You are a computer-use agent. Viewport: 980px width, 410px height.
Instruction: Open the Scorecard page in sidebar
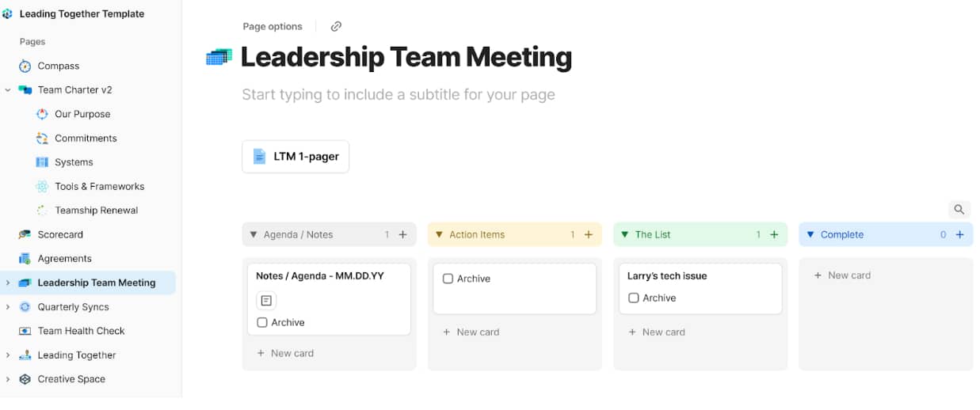coord(60,235)
